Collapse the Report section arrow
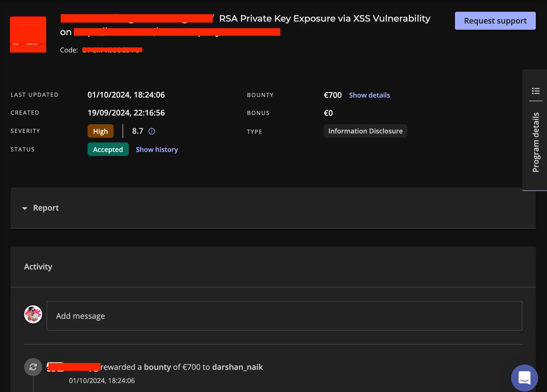547x392 pixels. [25, 208]
